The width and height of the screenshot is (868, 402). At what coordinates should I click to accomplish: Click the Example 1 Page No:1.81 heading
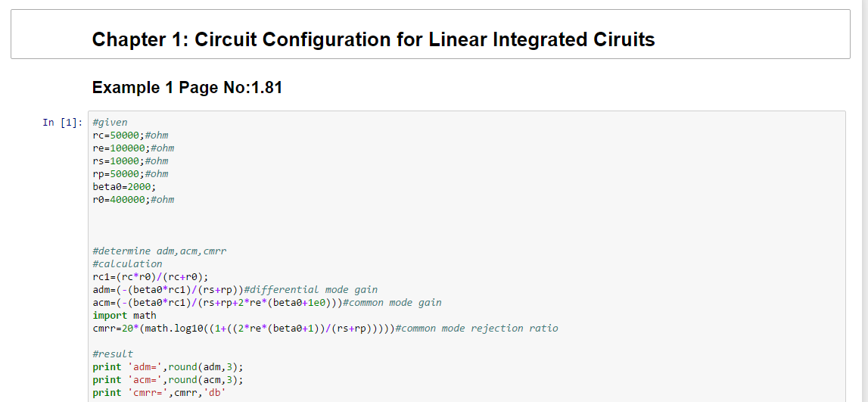pyautogui.click(x=187, y=87)
